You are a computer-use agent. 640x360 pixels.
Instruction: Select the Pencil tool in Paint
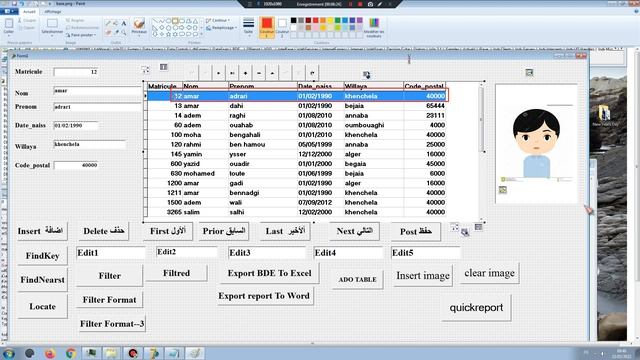click(x=108, y=24)
